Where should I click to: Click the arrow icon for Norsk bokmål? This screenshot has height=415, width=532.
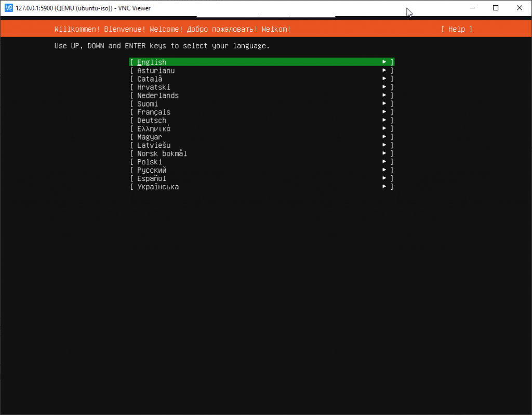tap(384, 154)
